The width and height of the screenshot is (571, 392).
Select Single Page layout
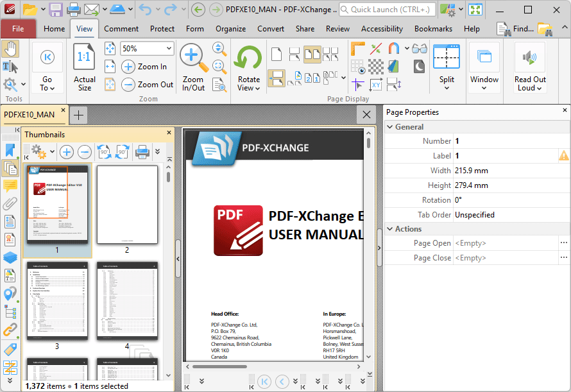(x=277, y=55)
